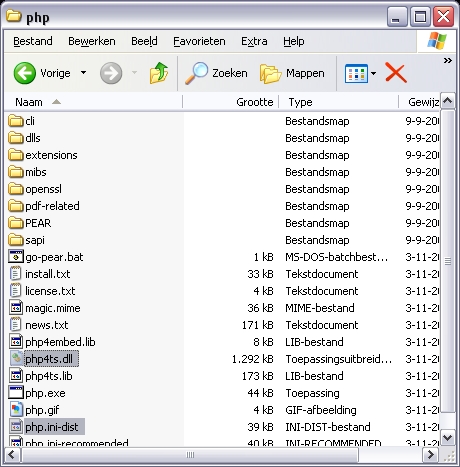The width and height of the screenshot is (460, 467).
Task: Click the title bar php folder icon
Action: [x=13, y=16]
